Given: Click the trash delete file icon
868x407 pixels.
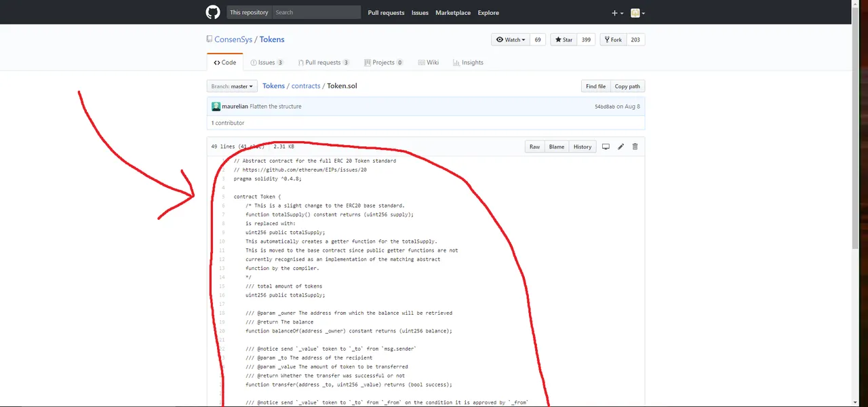Looking at the screenshot, I should 635,147.
